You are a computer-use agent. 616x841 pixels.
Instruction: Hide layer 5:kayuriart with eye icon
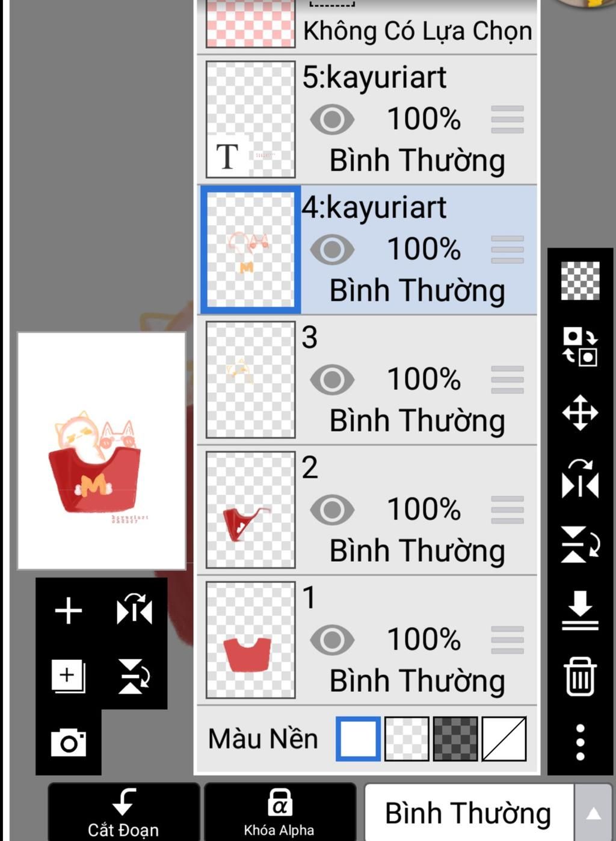(x=332, y=119)
